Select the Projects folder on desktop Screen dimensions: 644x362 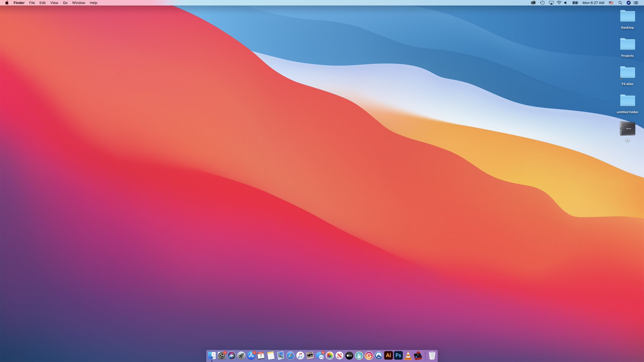627,45
